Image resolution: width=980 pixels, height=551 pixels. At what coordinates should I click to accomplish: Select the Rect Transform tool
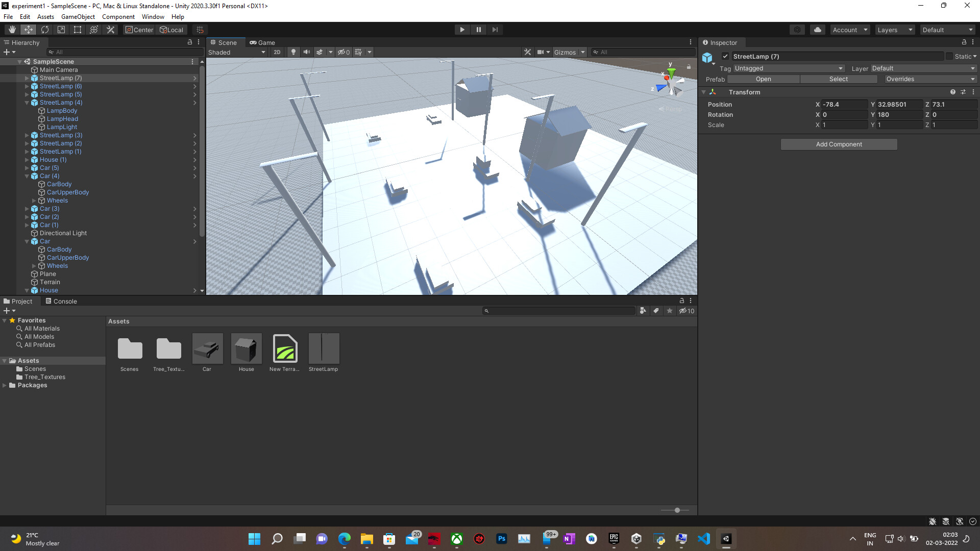pyautogui.click(x=77, y=29)
